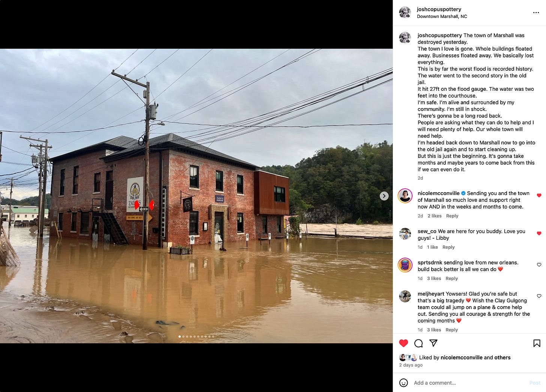Unlike nicolemcconville's comment
The width and height of the screenshot is (546, 392).
(x=539, y=195)
